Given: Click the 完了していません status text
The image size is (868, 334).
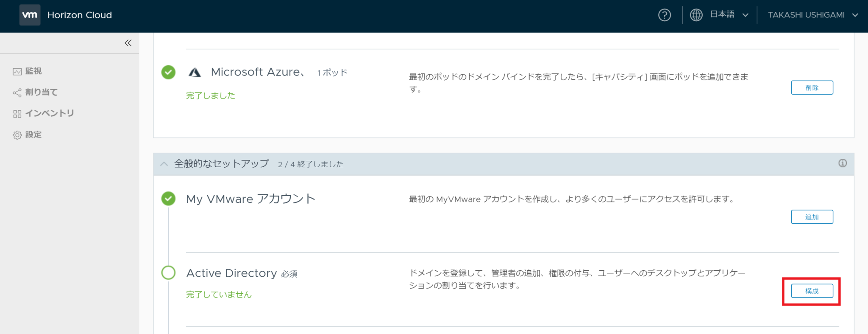Looking at the screenshot, I should click(219, 295).
